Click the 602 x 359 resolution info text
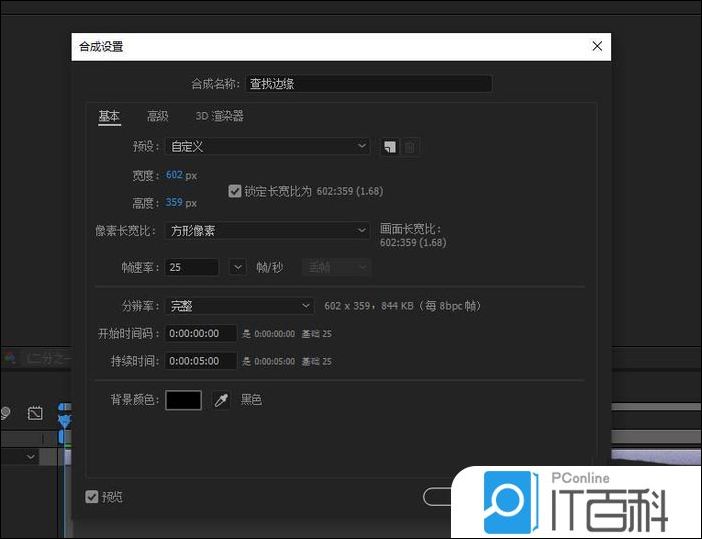This screenshot has height=539, width=702. [402, 306]
